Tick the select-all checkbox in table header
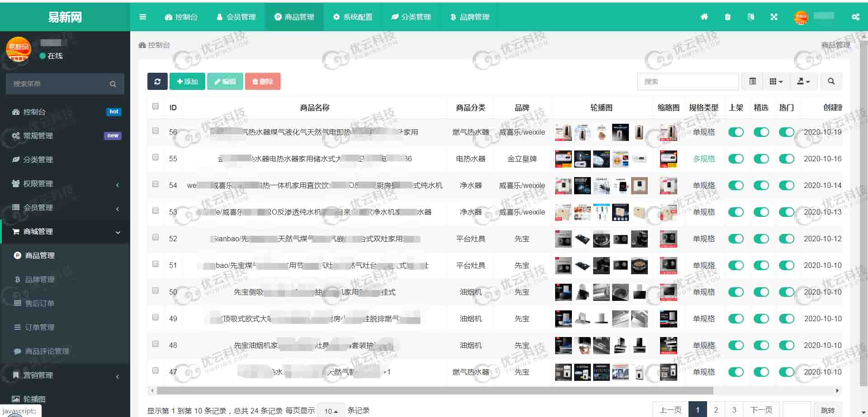The height and width of the screenshot is (417, 868). [156, 107]
